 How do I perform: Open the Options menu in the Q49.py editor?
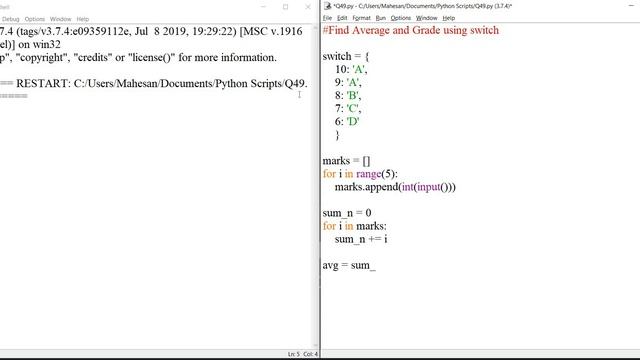[x=400, y=18]
